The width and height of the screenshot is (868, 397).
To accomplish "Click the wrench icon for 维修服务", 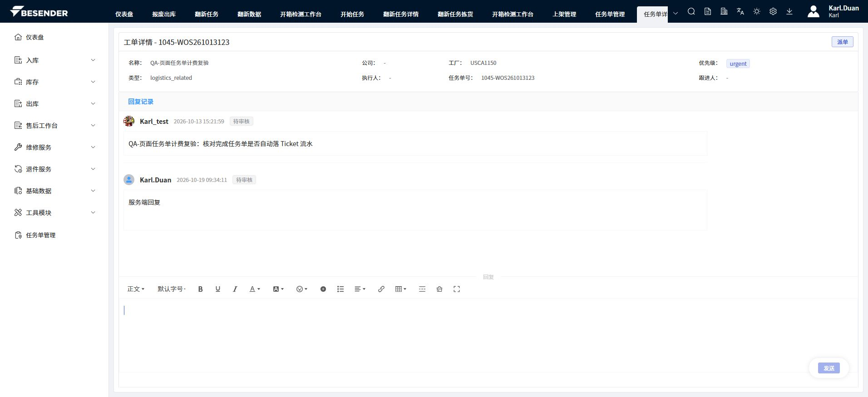I will pyautogui.click(x=18, y=147).
